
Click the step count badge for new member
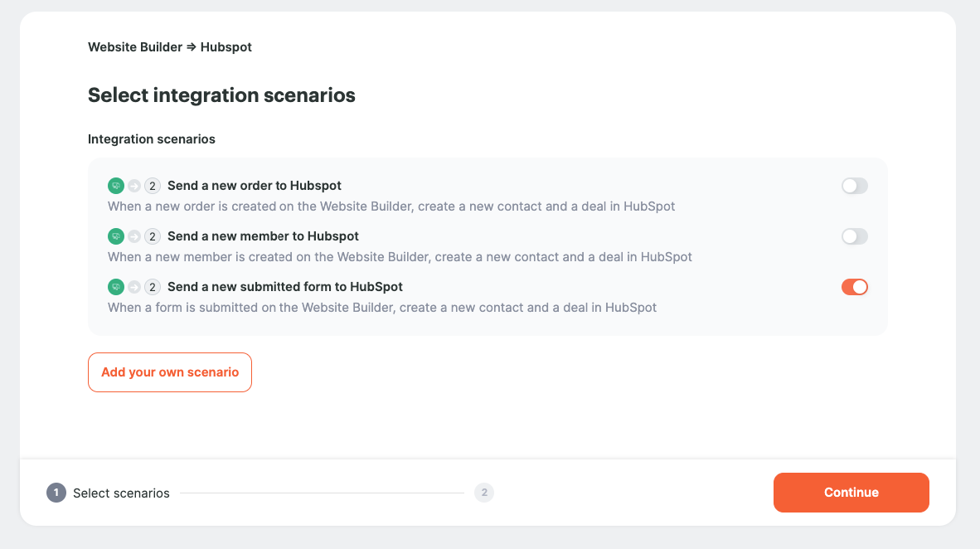pos(153,236)
